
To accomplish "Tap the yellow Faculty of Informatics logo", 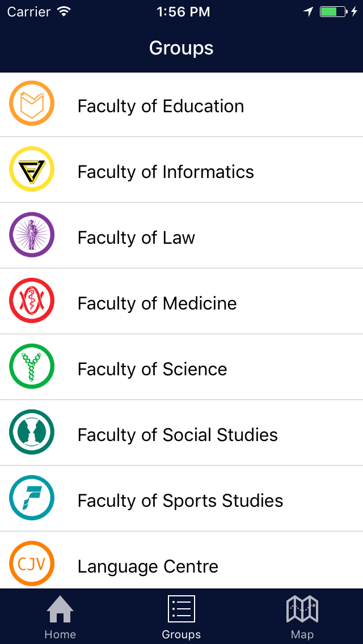I will point(32,169).
